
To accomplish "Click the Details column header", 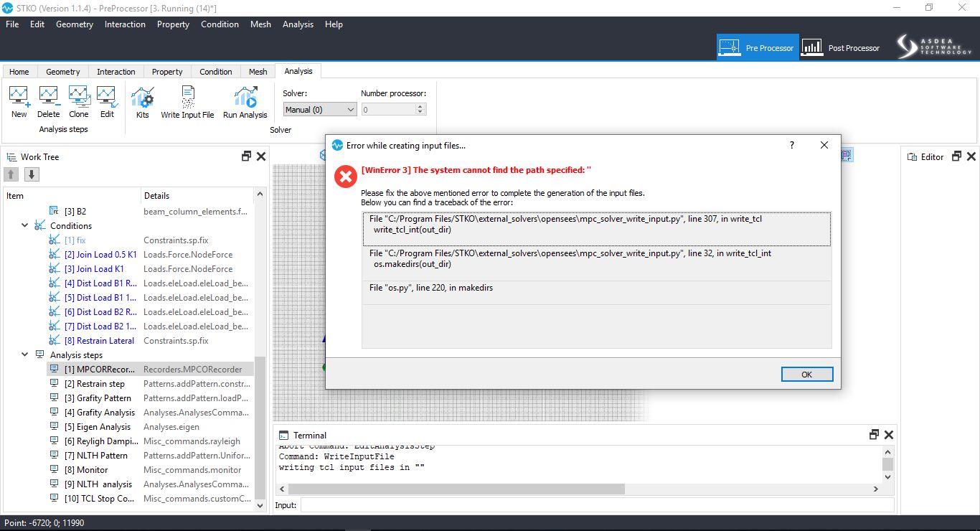I will 197,195.
